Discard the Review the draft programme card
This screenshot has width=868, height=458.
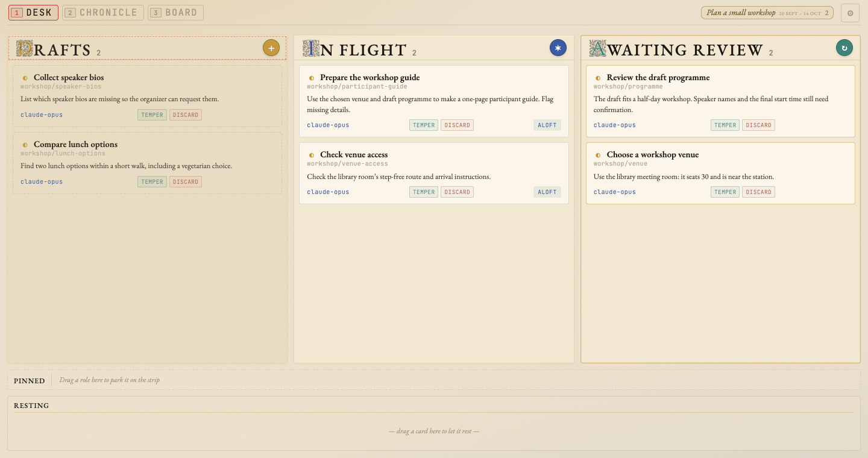pyautogui.click(x=759, y=125)
